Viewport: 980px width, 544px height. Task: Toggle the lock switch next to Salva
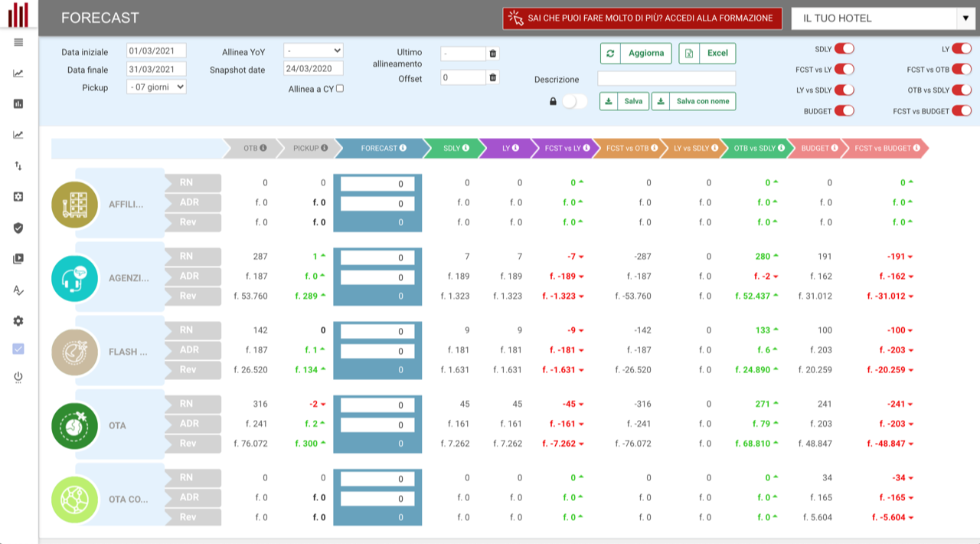[573, 101]
